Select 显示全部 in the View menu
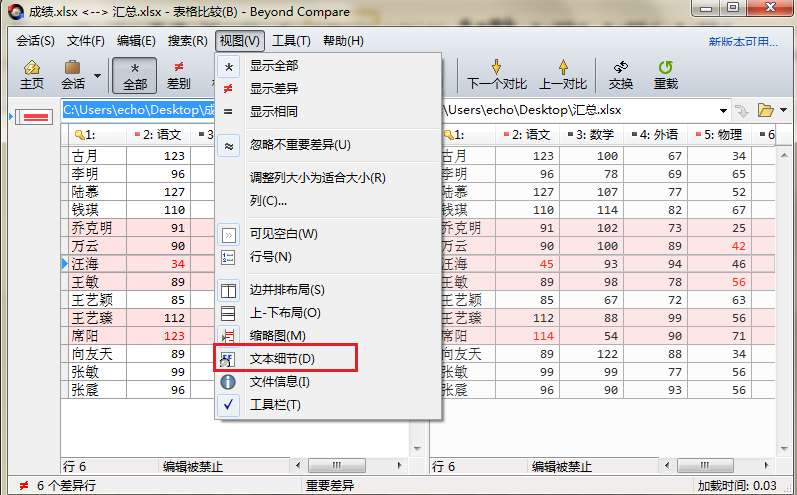The image size is (797, 495). pyautogui.click(x=328, y=66)
